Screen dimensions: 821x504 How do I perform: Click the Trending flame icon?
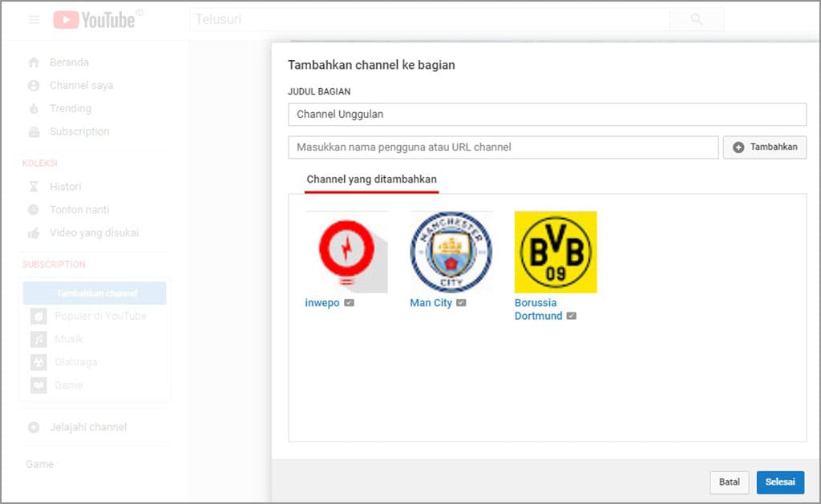34,108
